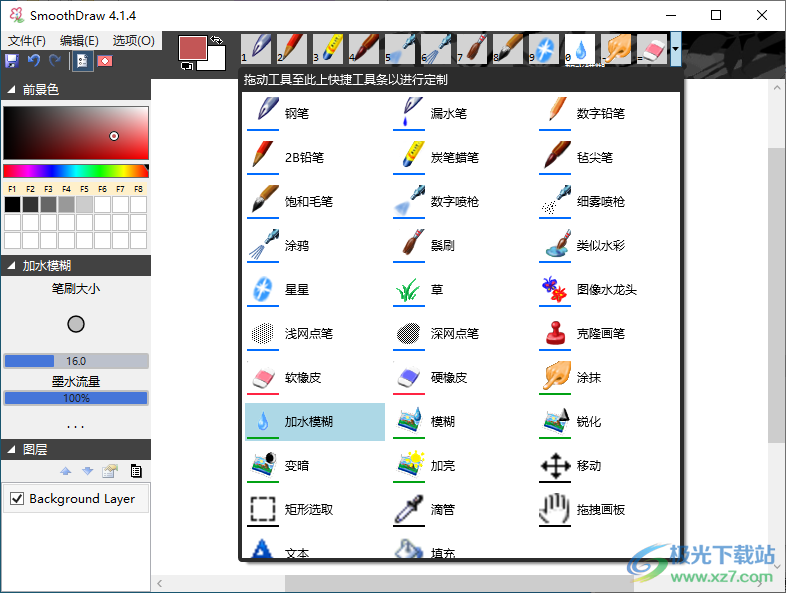786x593 pixels.
Task: Choose the 克隆画笔 clone stamp tool
Action: point(607,334)
